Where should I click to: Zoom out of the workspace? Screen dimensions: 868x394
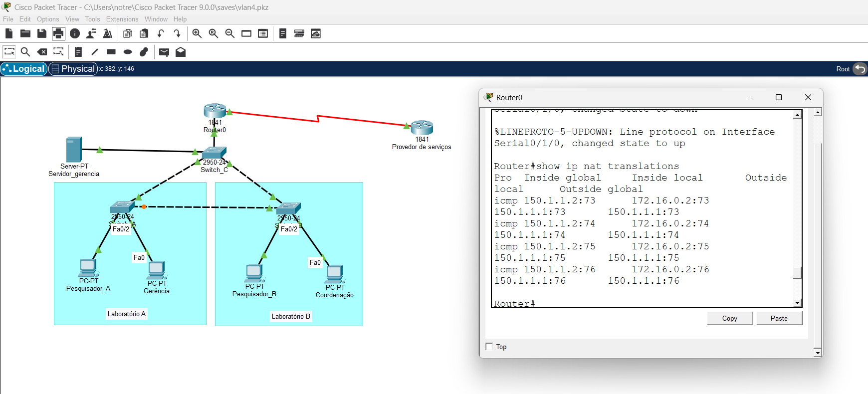click(230, 33)
